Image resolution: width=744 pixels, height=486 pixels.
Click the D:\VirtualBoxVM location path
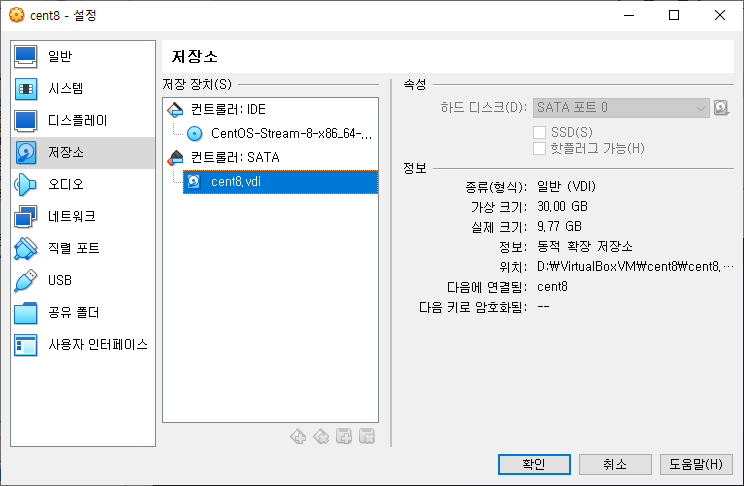tap(635, 267)
